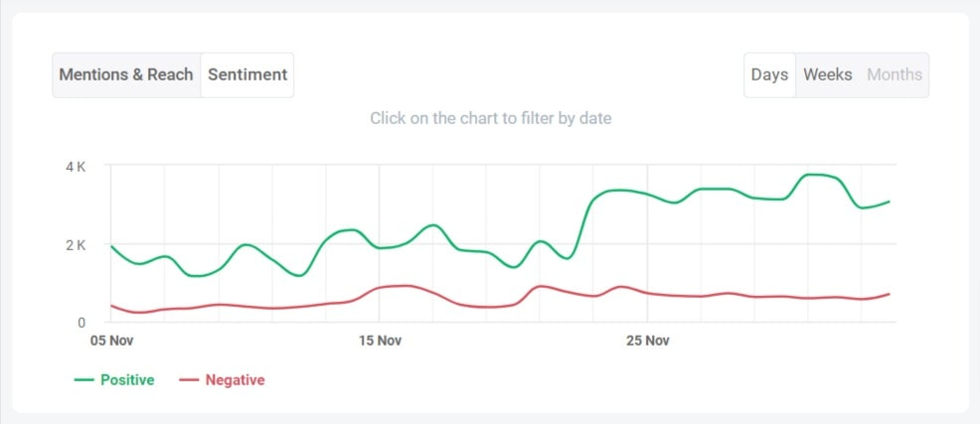This screenshot has width=980, height=424.
Task: Click the green Positive legend line marker
Action: [84, 379]
